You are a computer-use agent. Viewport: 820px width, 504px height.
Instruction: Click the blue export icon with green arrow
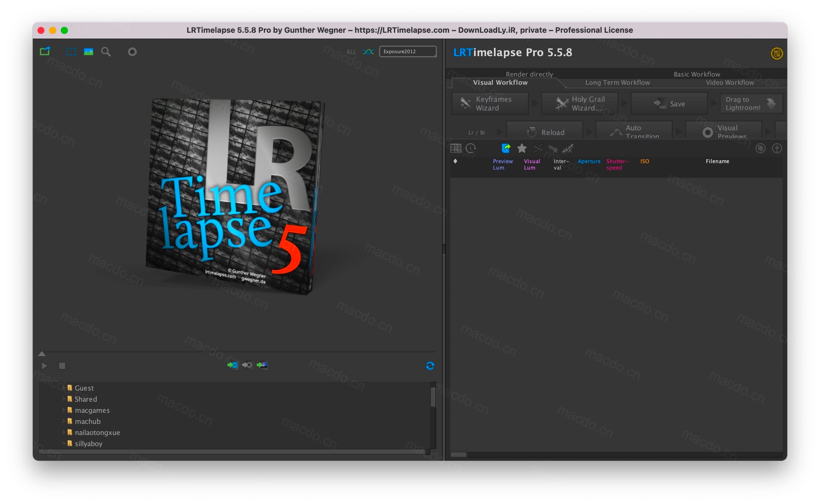coord(506,148)
